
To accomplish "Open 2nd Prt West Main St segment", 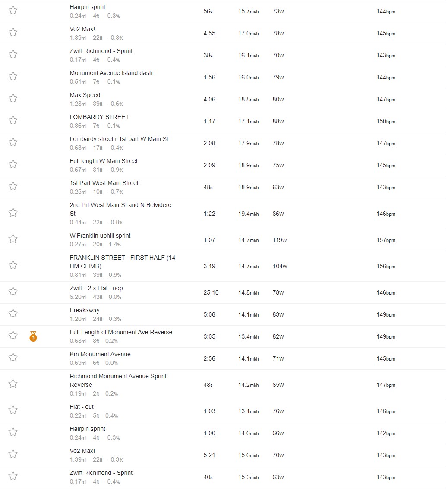I will [120, 209].
